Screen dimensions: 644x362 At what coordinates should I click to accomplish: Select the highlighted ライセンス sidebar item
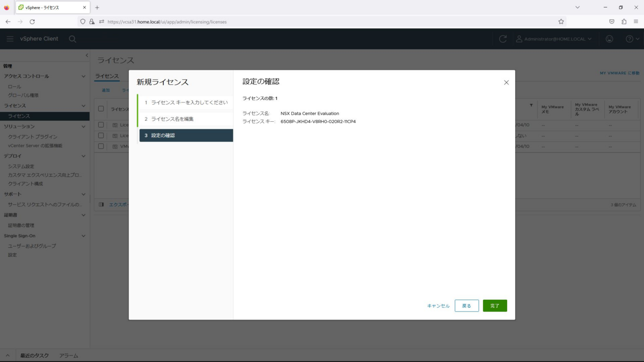45,116
